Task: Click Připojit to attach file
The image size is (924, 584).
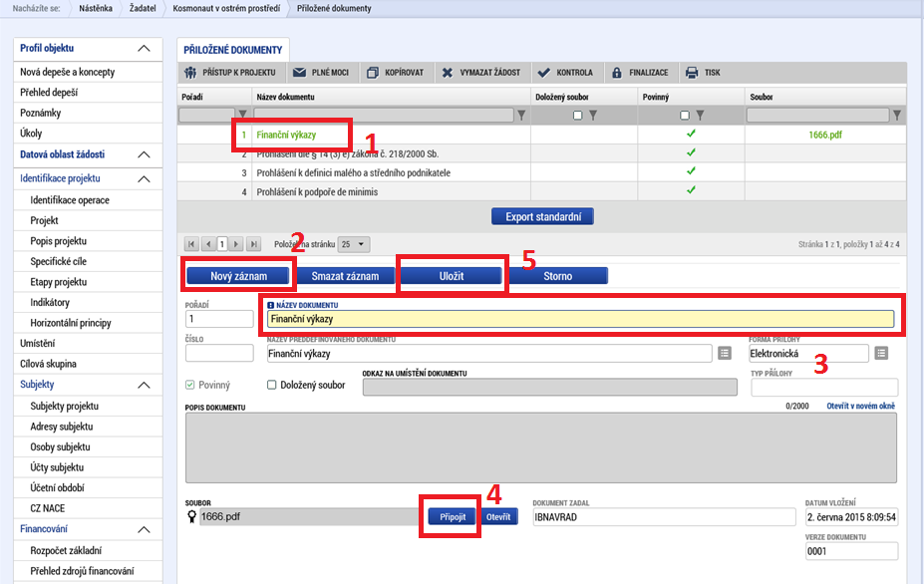Action: coord(453,517)
